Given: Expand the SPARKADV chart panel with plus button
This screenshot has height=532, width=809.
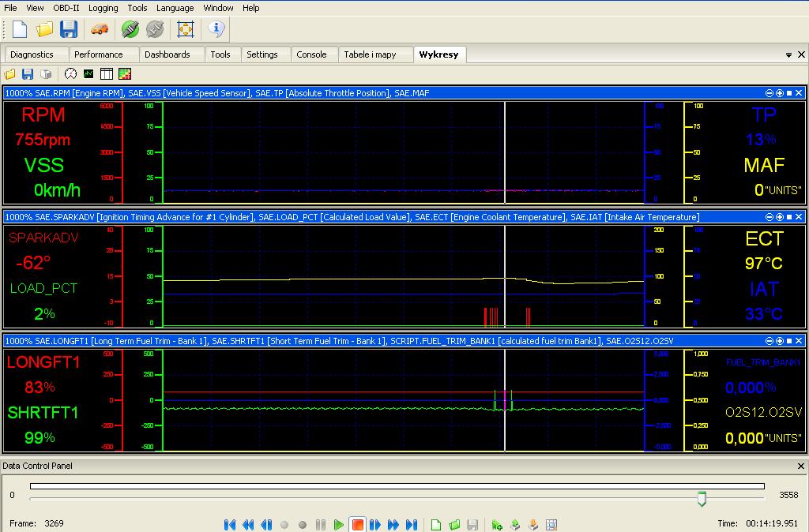Looking at the screenshot, I should tap(780, 217).
